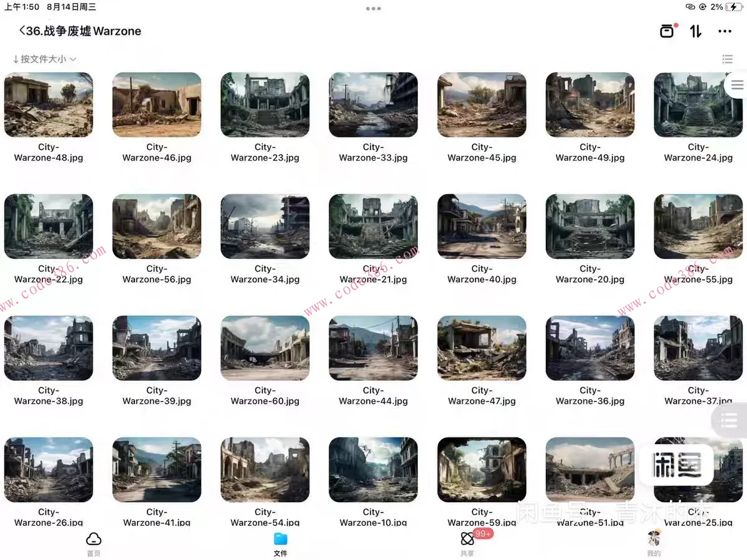Open the 共享 tab
This screenshot has height=560, width=747.
[x=467, y=543]
